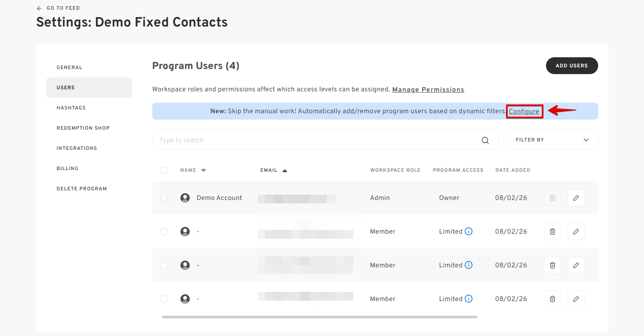Sort users by Name column arrow
644x336 pixels.
tap(204, 171)
